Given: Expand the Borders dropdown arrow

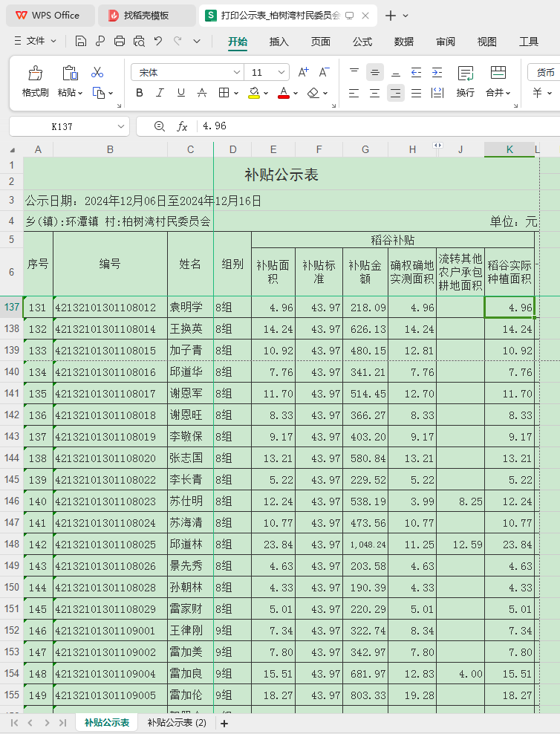Looking at the screenshot, I should 236,93.
